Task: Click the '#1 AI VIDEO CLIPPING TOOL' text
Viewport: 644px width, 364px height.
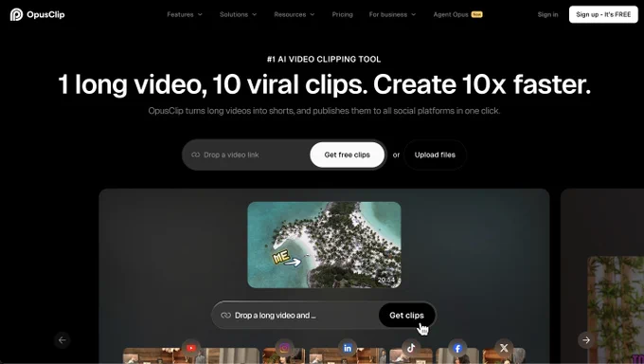Action: tap(324, 59)
